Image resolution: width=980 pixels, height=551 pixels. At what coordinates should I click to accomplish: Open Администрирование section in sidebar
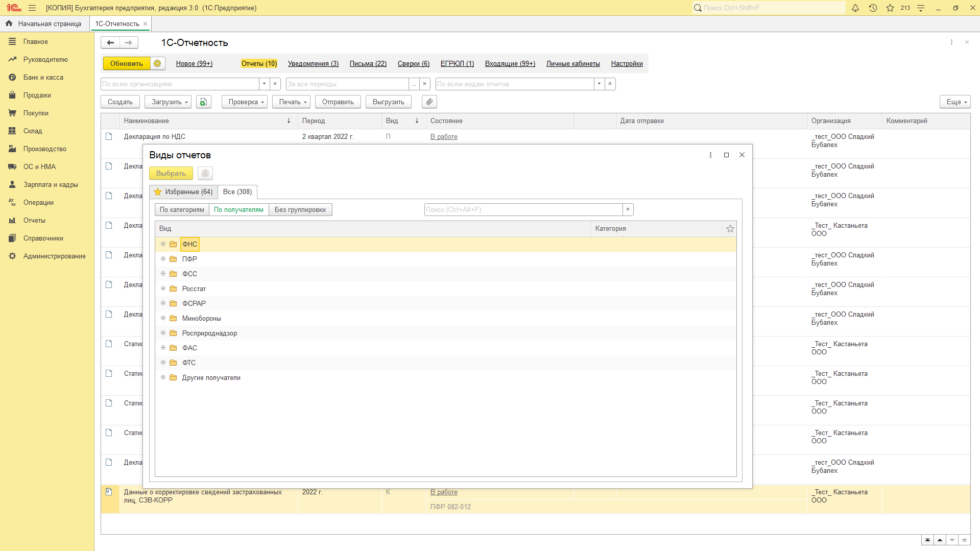point(55,256)
